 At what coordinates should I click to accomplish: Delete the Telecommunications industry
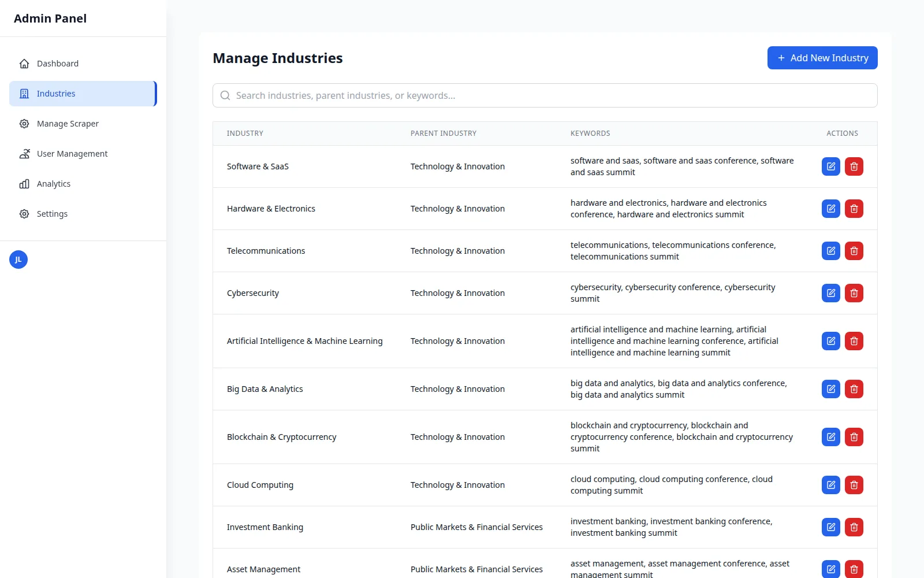(854, 251)
